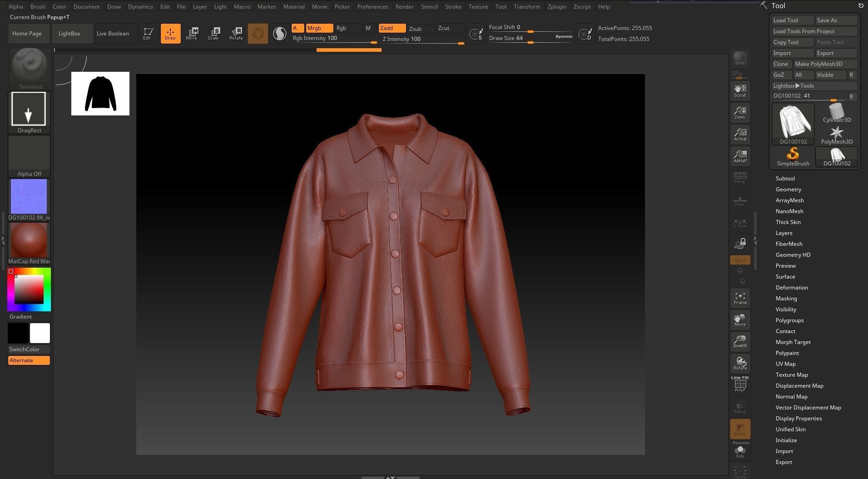Click the Save As button
868x479 pixels.
(x=836, y=20)
